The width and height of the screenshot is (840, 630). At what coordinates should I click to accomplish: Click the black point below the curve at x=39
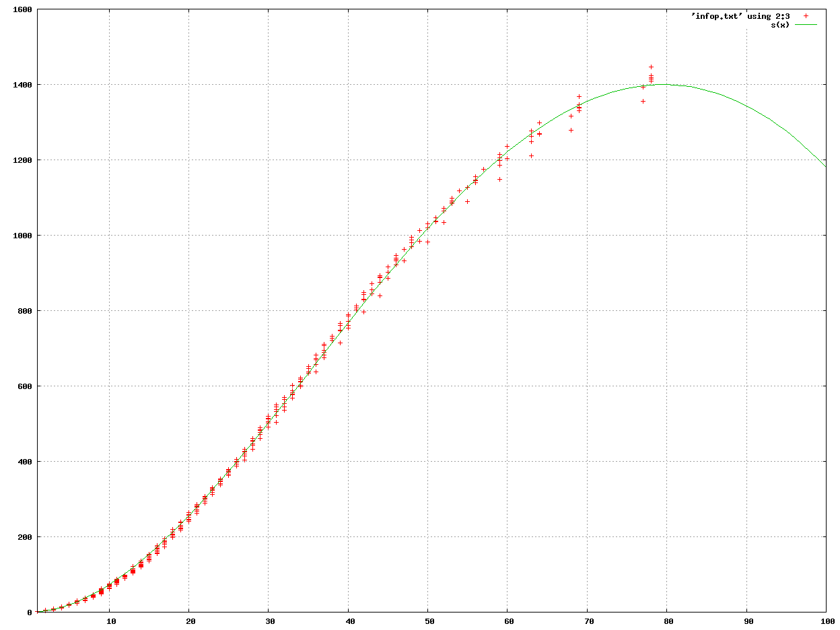[x=340, y=343]
